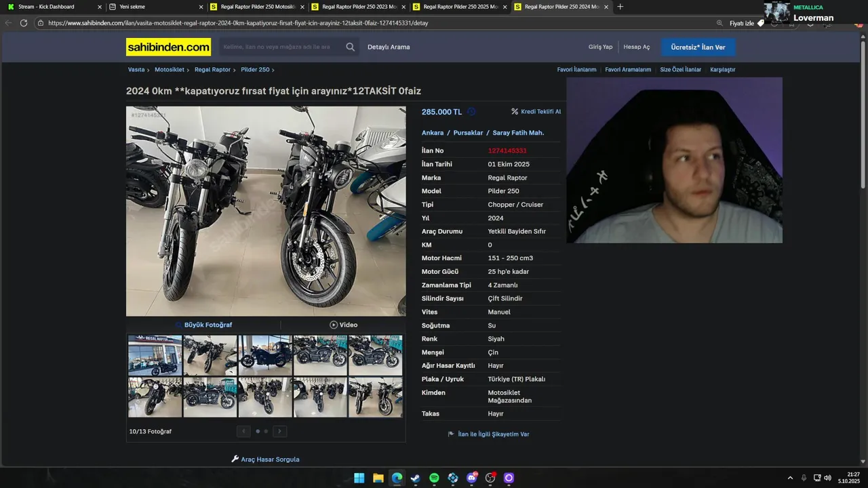Click the microphone icon in system tray
This screenshot has height=488, width=868.
click(x=804, y=478)
